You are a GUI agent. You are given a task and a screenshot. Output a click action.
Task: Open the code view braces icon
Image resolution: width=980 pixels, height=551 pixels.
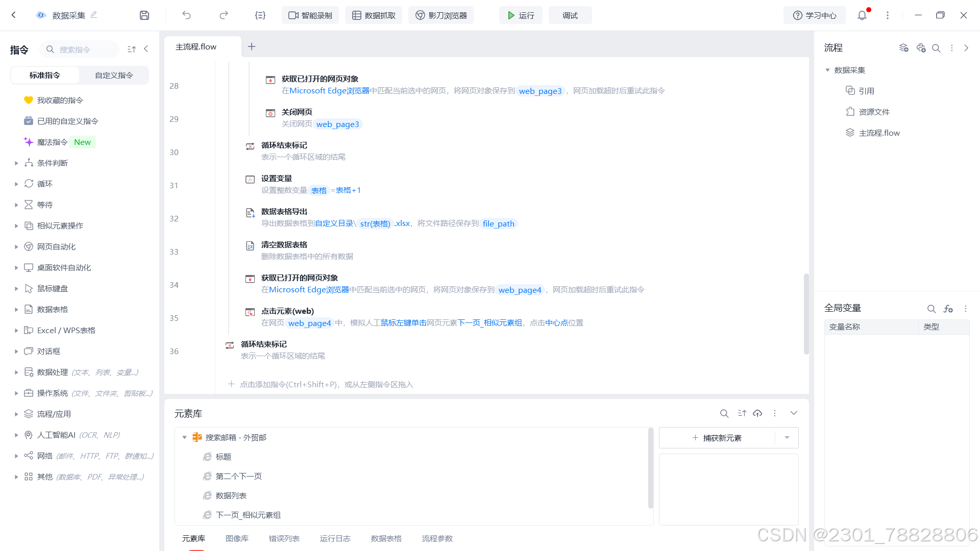point(260,15)
